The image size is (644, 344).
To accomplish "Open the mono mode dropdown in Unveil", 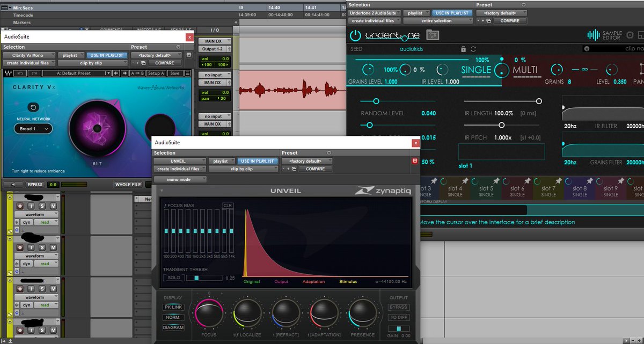I will pos(180,179).
